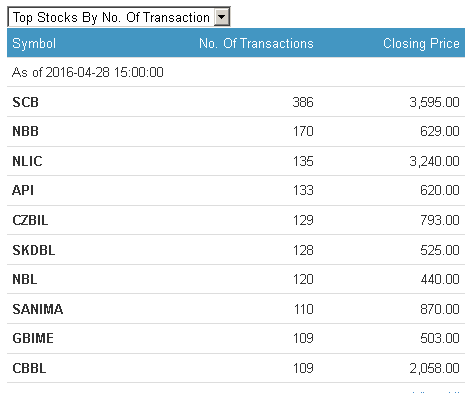
Task: Click the Top Stocks By No. Of Transaction combo box
Action: tap(119, 17)
